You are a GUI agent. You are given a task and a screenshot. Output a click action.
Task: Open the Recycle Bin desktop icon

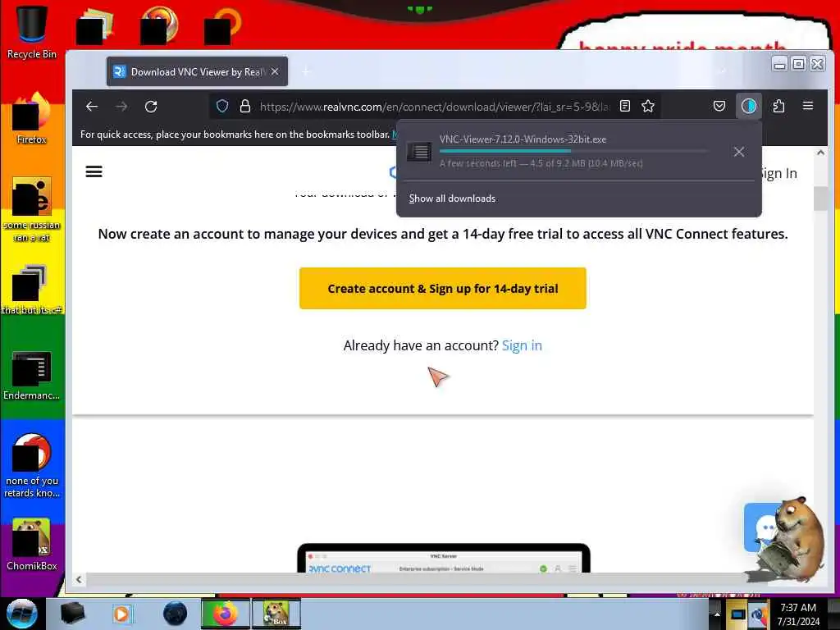32,32
